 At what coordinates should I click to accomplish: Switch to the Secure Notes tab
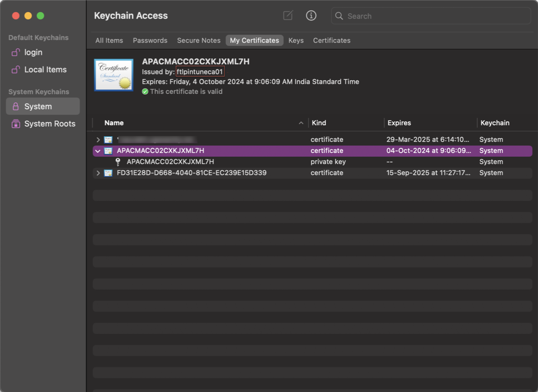pyautogui.click(x=198, y=41)
